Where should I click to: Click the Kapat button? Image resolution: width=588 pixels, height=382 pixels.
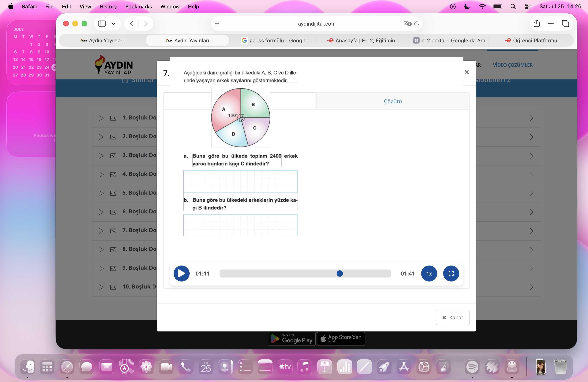(x=452, y=317)
